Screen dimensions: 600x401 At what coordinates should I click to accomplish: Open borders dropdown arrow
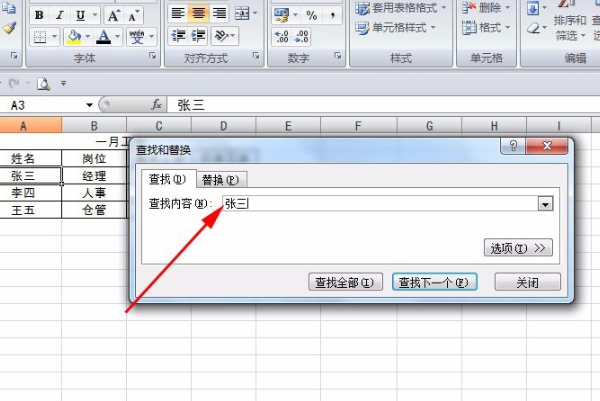click(54, 37)
